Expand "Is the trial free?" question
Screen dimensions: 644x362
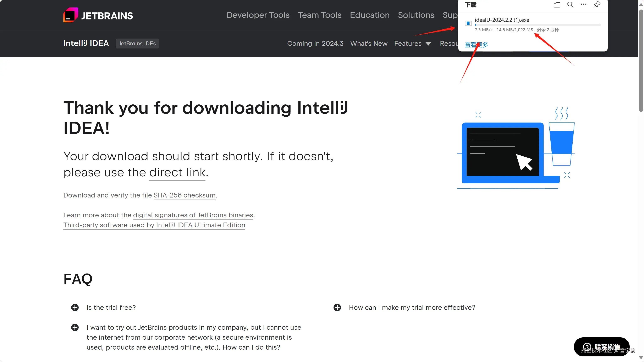75,307
